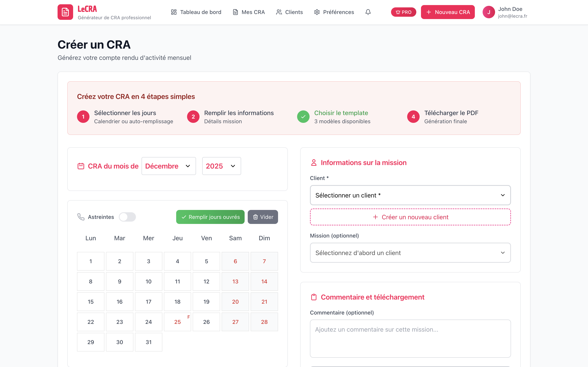The image size is (588, 367).
Task: Click the LeCRA logo icon
Action: point(65,12)
